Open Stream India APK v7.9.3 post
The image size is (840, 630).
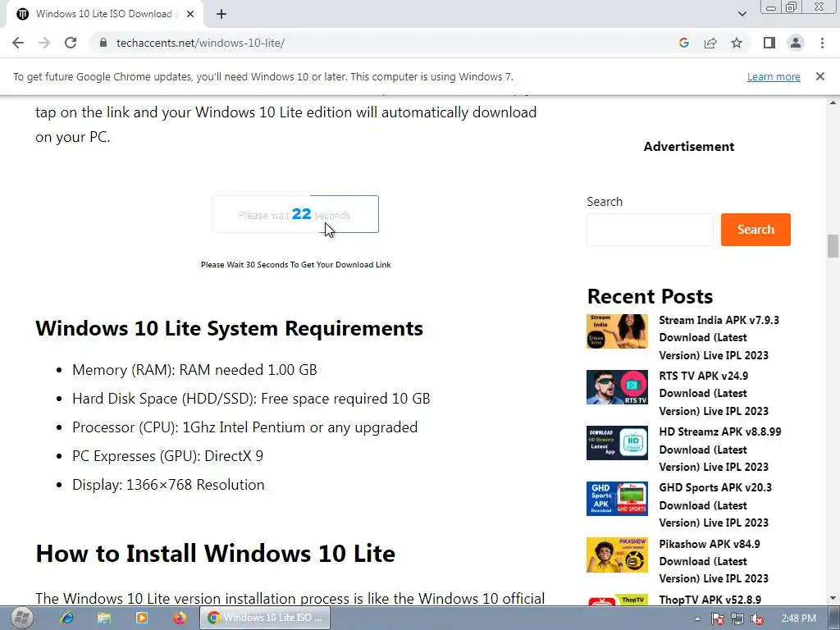click(x=719, y=337)
